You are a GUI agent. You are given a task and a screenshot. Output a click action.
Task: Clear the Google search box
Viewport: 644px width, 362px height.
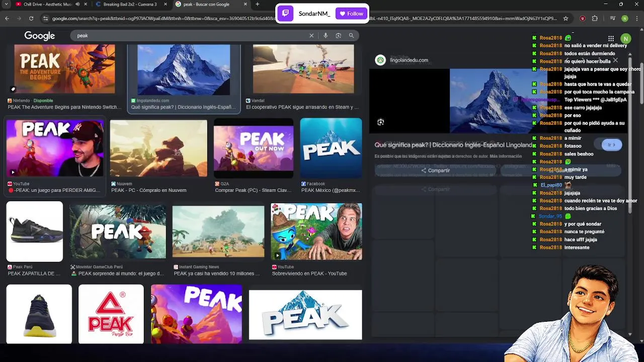coord(311,36)
